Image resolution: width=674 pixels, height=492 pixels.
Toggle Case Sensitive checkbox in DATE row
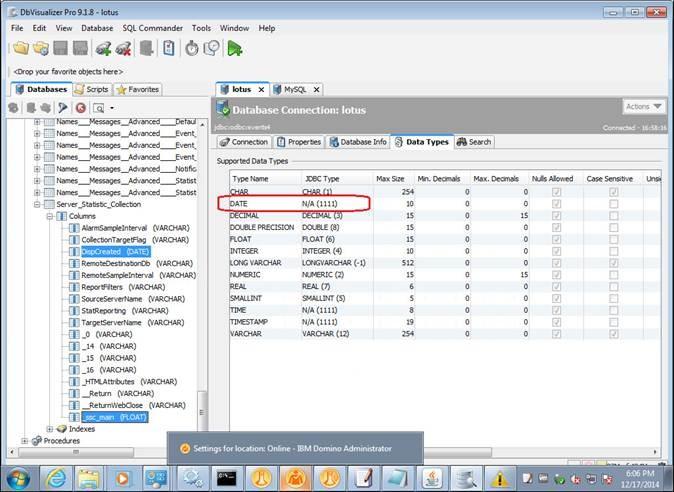point(613,204)
